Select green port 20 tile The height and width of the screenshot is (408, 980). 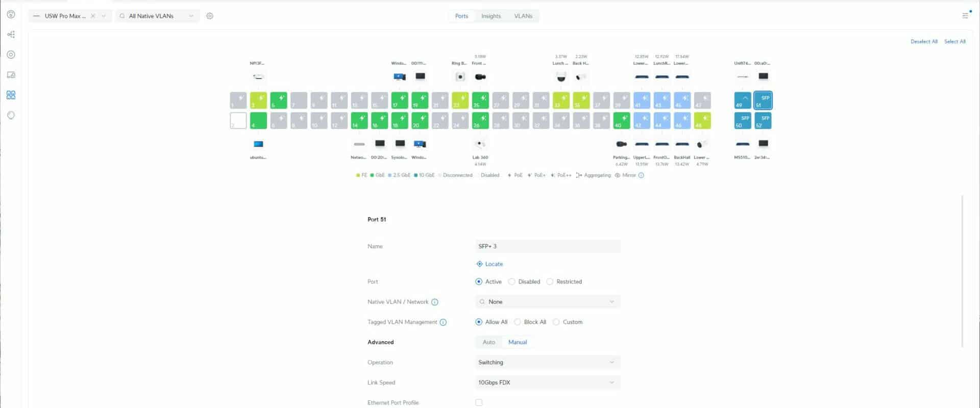pos(420,120)
